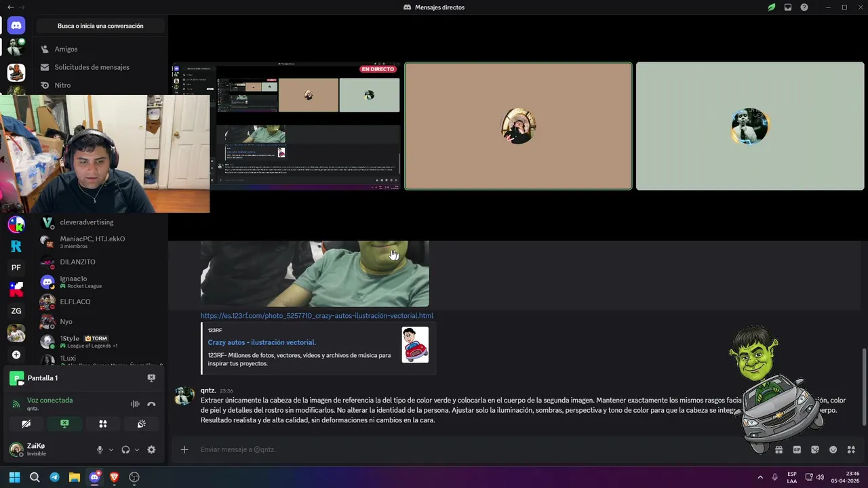Select the pale green participant video tile
This screenshot has height=488, width=868.
coord(750,126)
